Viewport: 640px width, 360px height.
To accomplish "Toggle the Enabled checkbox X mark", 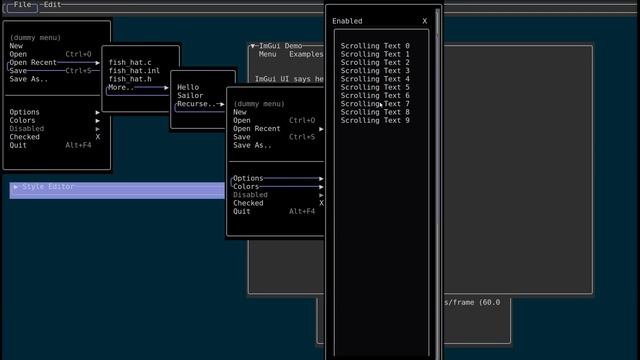I will coord(424,21).
